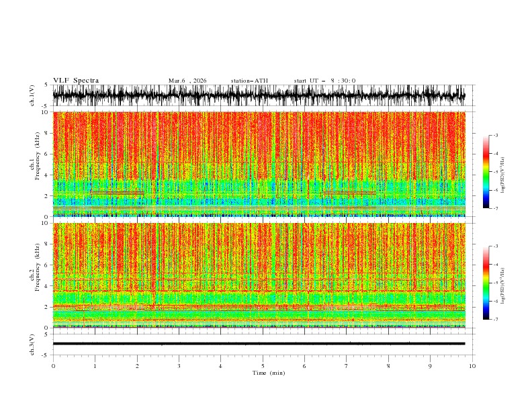The width and height of the screenshot is (532, 411).
Task: Click the ch.1 voltage waveform trace
Action: click(x=259, y=95)
